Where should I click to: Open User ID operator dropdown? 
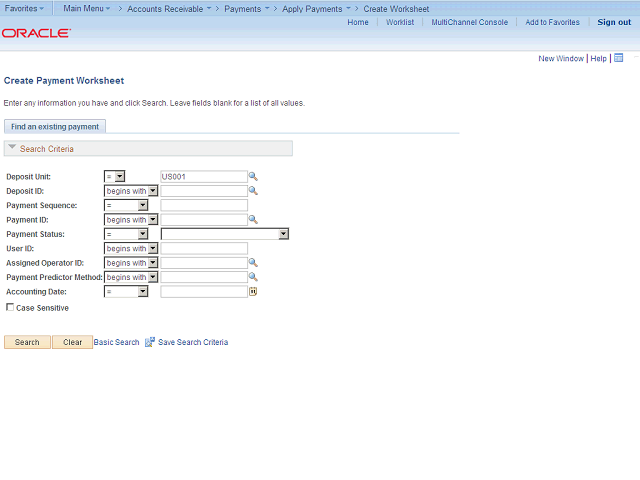point(131,248)
